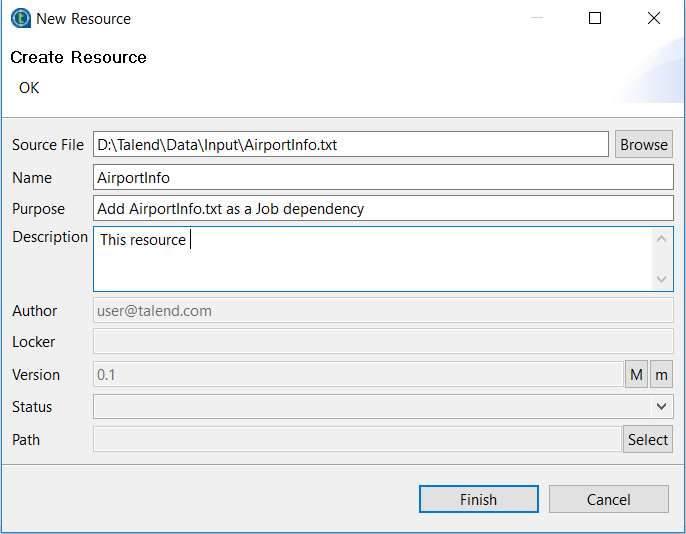This screenshot has width=686, height=534.
Task: Focus the Name field containing AirportInfo
Action: 383,177
